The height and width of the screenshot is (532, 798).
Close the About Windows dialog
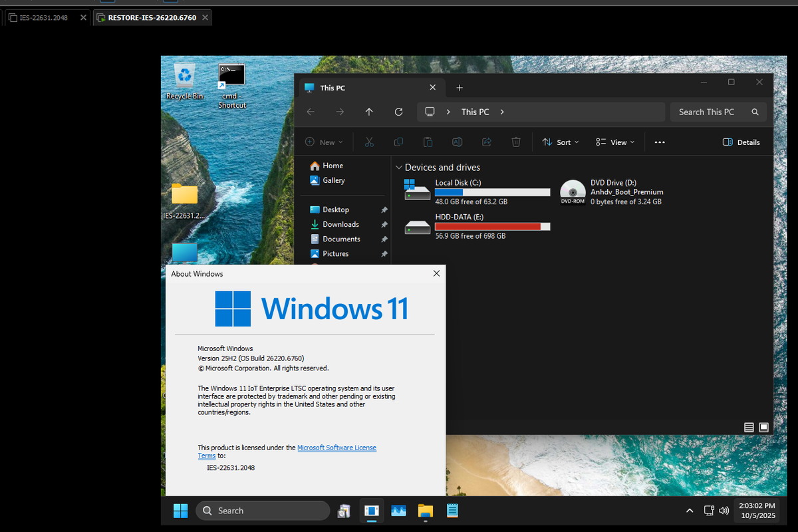pyautogui.click(x=436, y=273)
